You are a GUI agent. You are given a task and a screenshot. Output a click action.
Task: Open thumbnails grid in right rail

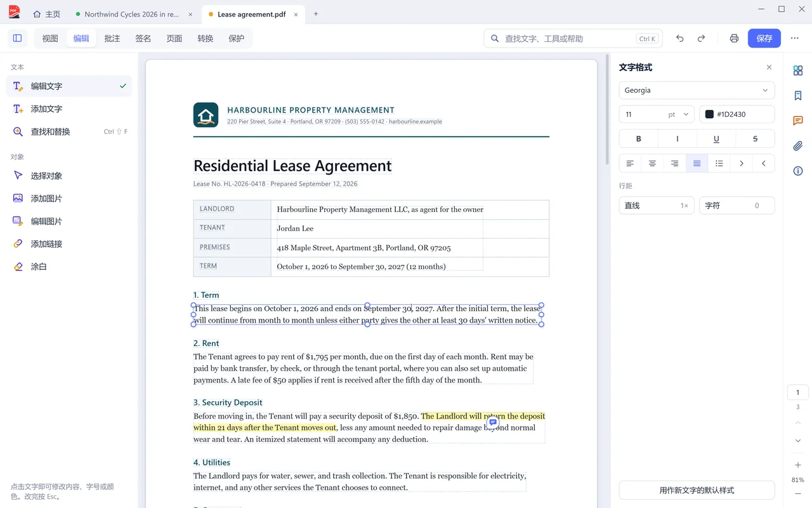click(x=798, y=70)
